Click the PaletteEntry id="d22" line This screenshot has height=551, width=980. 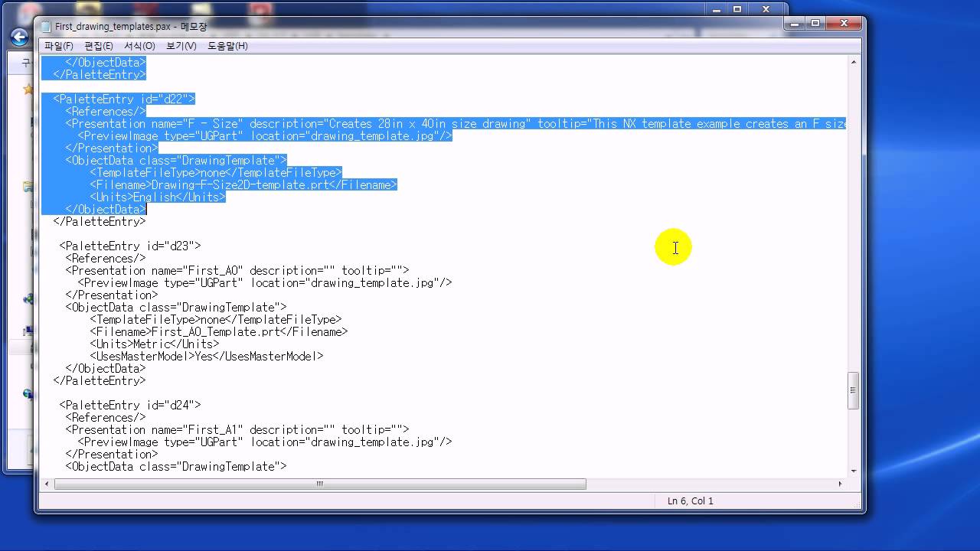click(x=124, y=99)
